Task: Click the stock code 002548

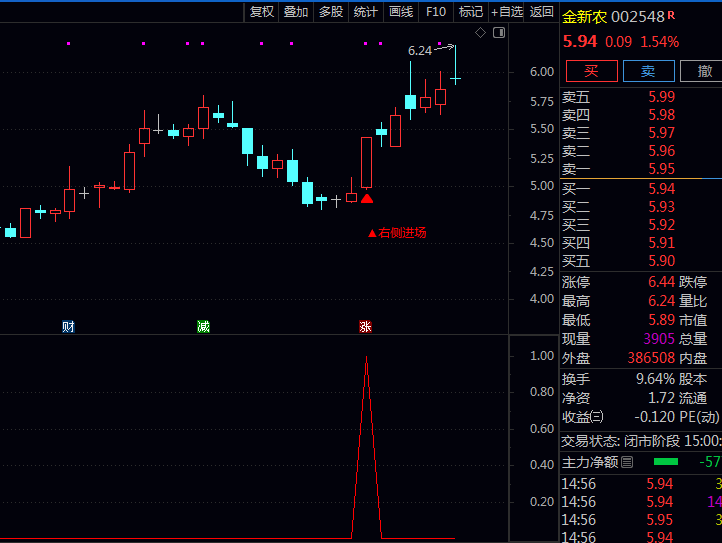Action: click(x=637, y=17)
